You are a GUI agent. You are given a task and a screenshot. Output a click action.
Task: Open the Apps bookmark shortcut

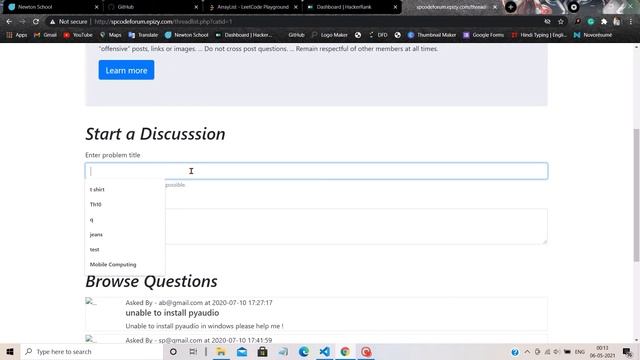tap(17, 35)
